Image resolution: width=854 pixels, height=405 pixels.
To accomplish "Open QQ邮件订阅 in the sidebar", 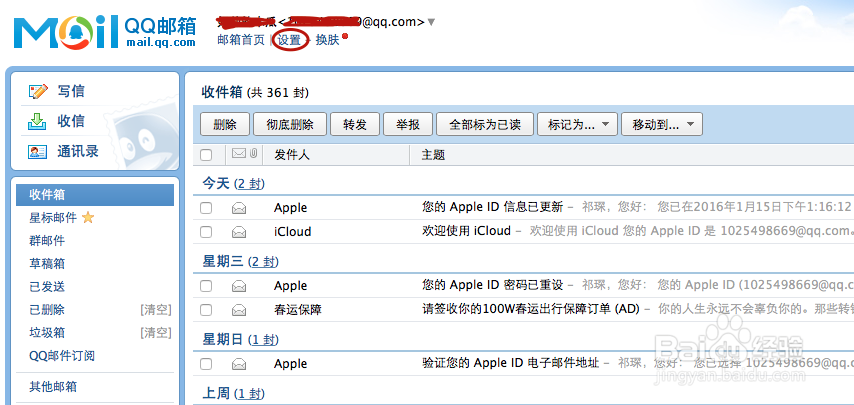I will pos(62,356).
